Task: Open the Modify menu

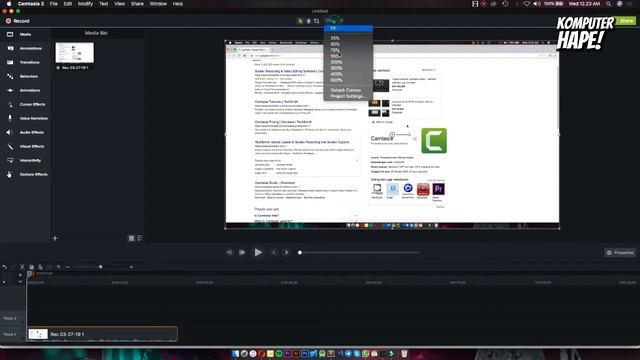Action: [x=85, y=4]
